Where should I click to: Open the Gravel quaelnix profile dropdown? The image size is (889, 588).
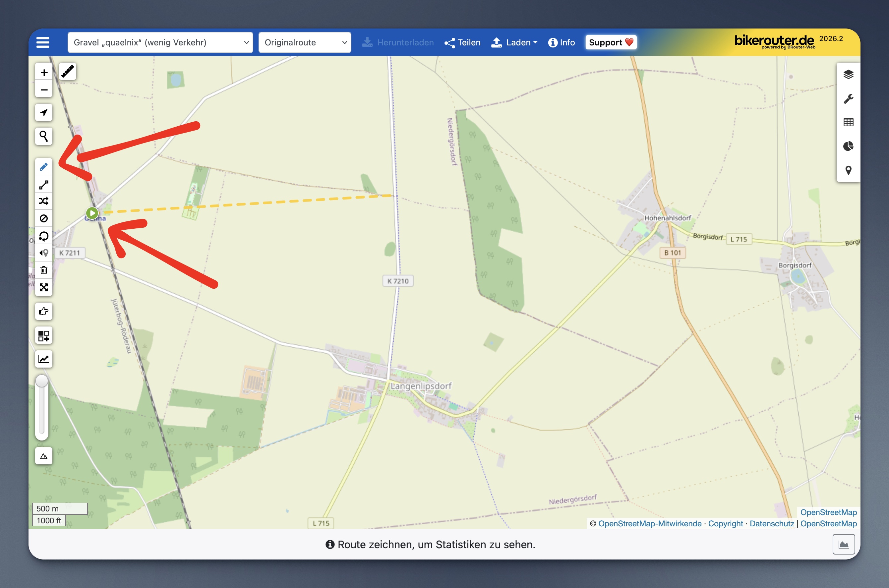[x=160, y=42]
